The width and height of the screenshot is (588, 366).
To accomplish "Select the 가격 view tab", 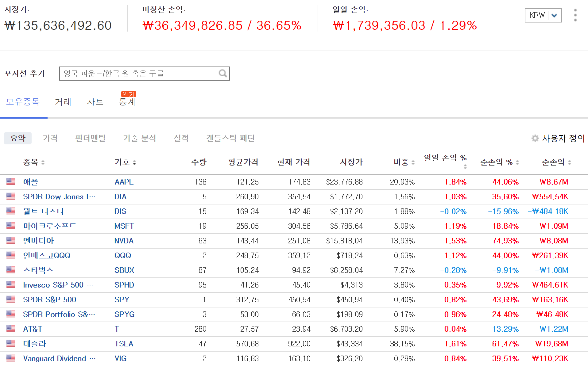I will [50, 138].
